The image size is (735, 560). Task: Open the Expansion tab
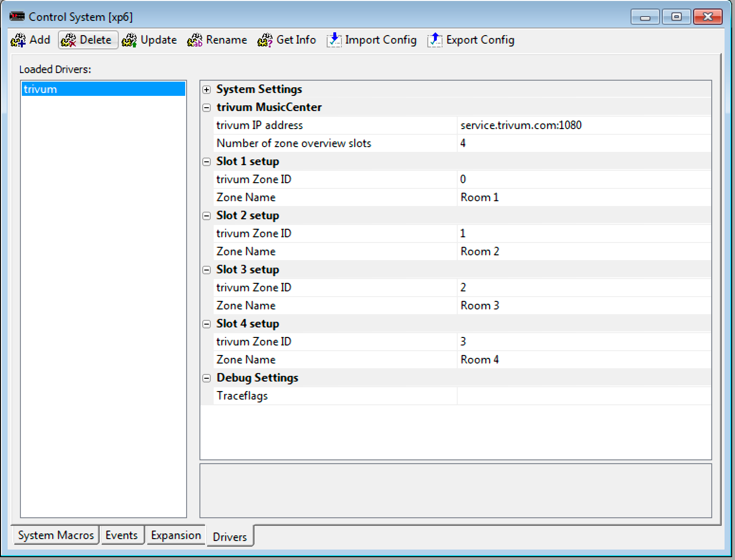176,535
